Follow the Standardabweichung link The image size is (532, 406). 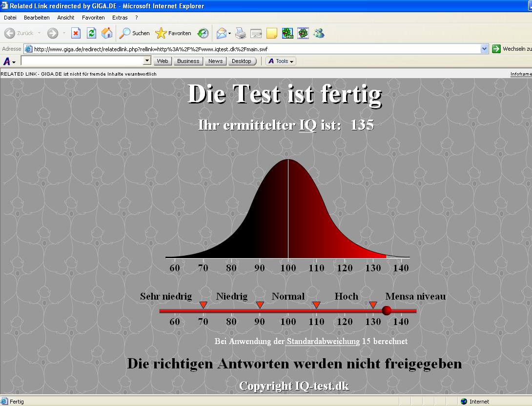323,341
